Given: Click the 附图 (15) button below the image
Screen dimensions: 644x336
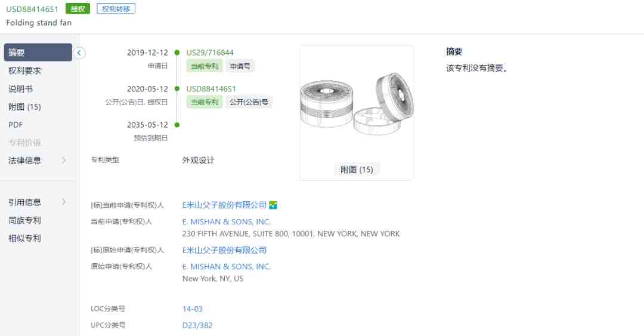Looking at the screenshot, I should point(357,169).
